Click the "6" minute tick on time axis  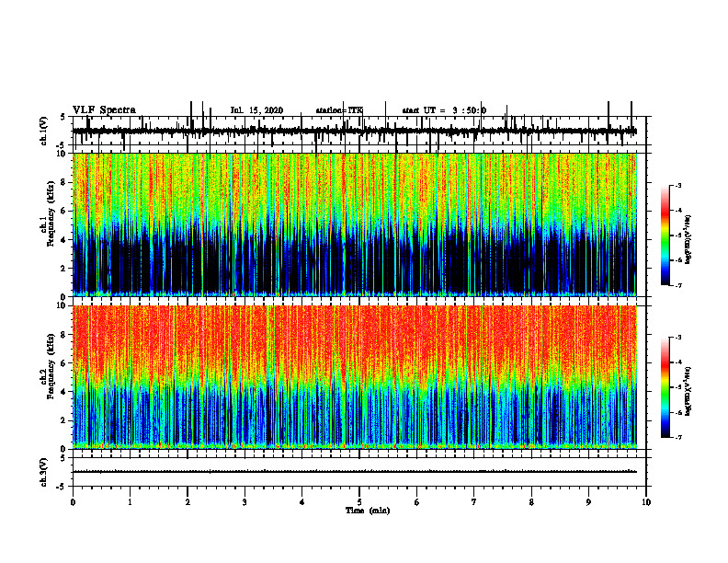tap(417, 502)
